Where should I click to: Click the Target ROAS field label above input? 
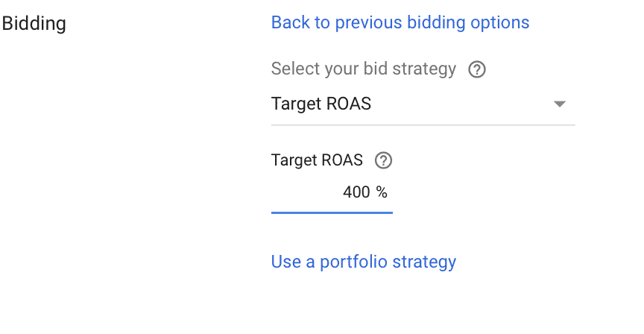(x=317, y=160)
